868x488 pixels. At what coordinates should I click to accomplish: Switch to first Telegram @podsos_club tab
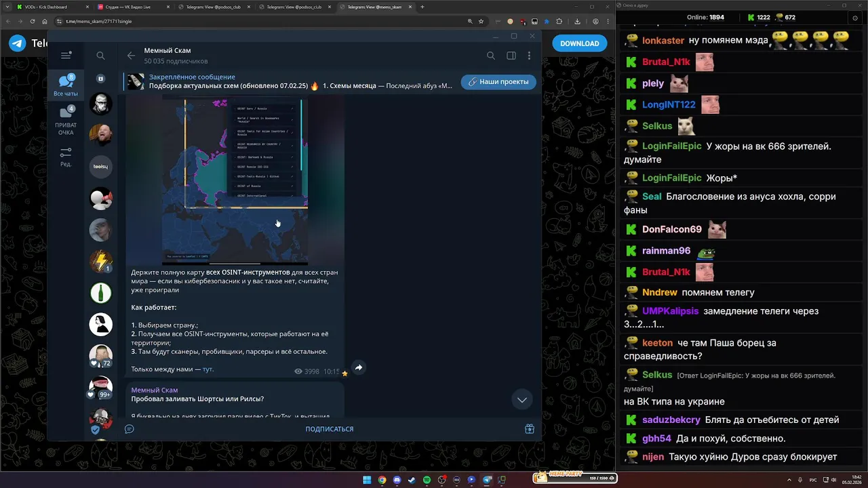point(216,7)
